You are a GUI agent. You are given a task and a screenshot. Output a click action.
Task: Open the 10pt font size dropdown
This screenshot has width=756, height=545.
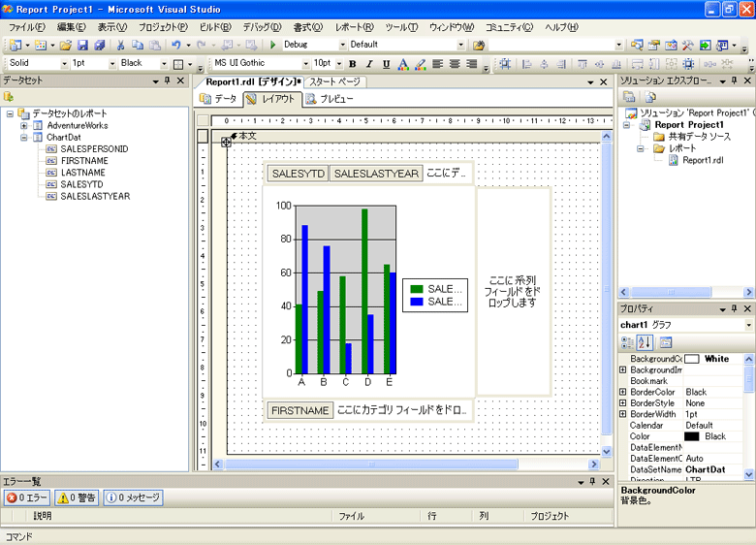pyautogui.click(x=339, y=64)
